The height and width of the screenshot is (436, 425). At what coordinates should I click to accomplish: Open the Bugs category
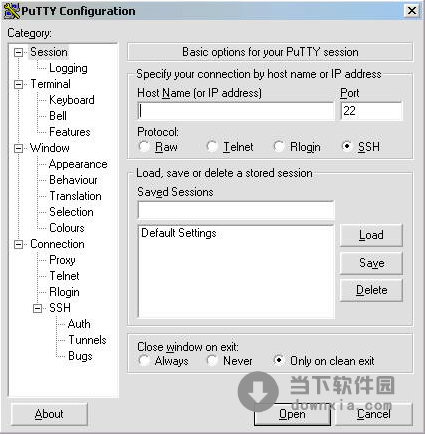(80, 356)
